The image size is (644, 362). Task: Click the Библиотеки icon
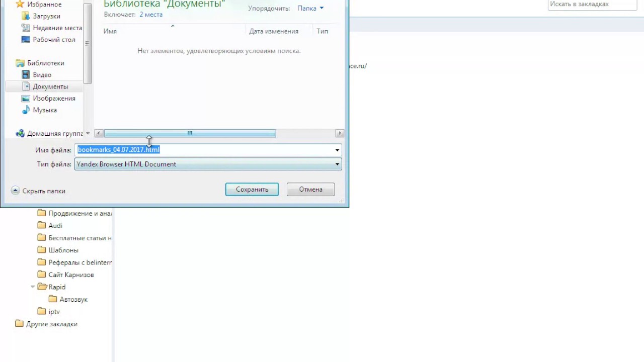pos(20,63)
